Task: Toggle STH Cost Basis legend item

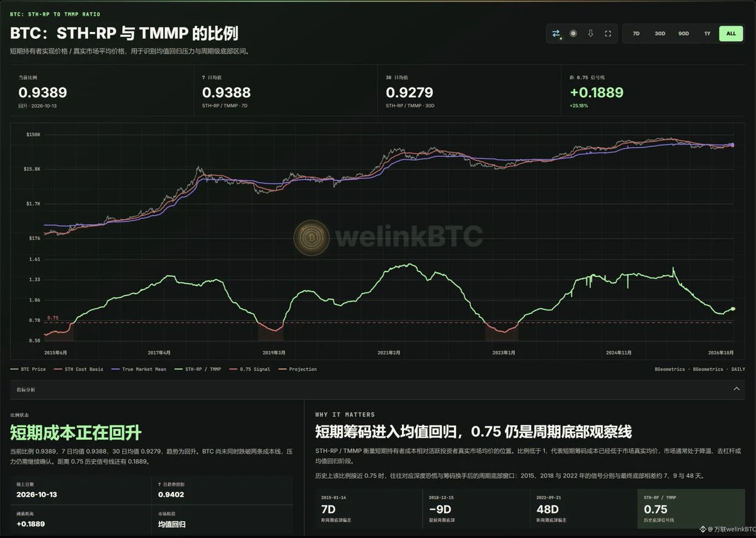Action: coord(79,369)
